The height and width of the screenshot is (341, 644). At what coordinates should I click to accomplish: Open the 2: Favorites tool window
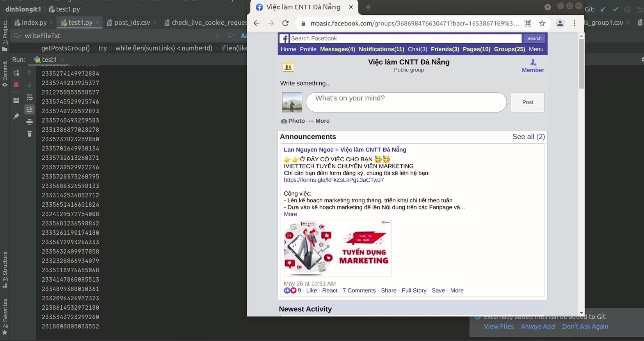pyautogui.click(x=5, y=317)
